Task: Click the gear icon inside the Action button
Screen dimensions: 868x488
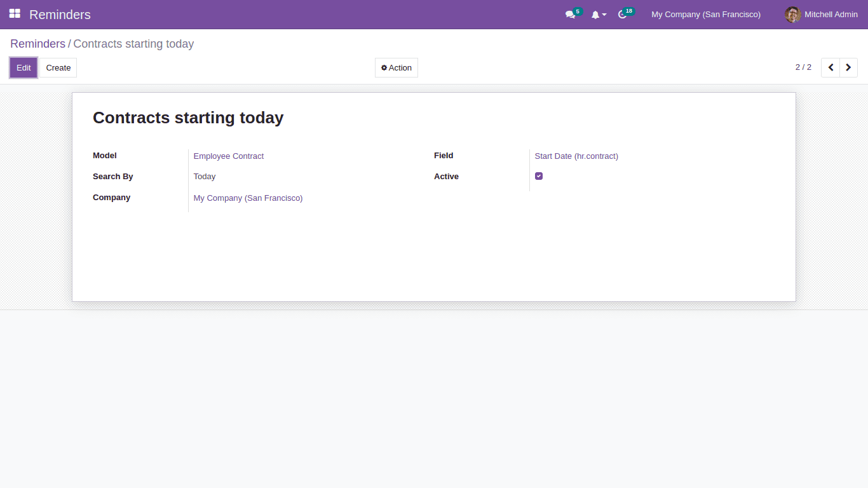Action: coord(384,67)
